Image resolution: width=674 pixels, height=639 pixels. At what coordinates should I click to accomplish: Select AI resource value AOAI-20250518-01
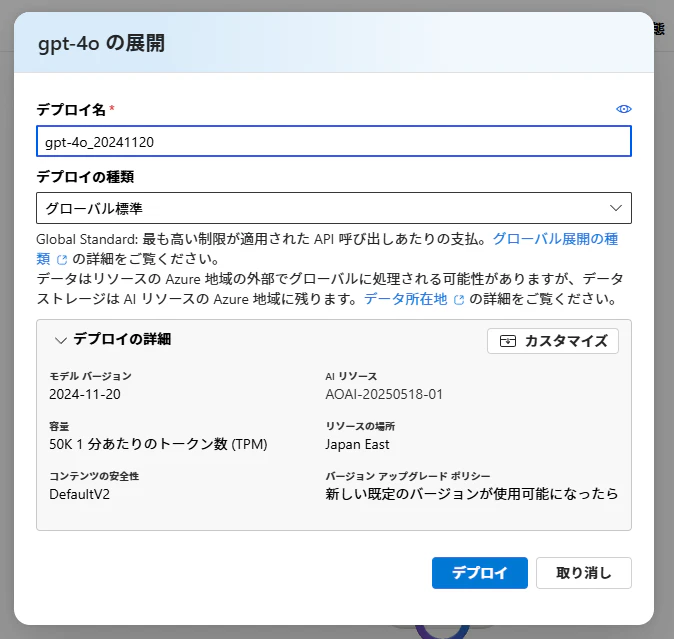384,394
